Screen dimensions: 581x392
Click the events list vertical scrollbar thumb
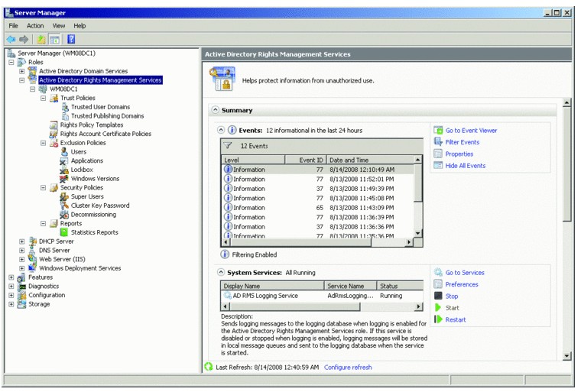click(418, 183)
